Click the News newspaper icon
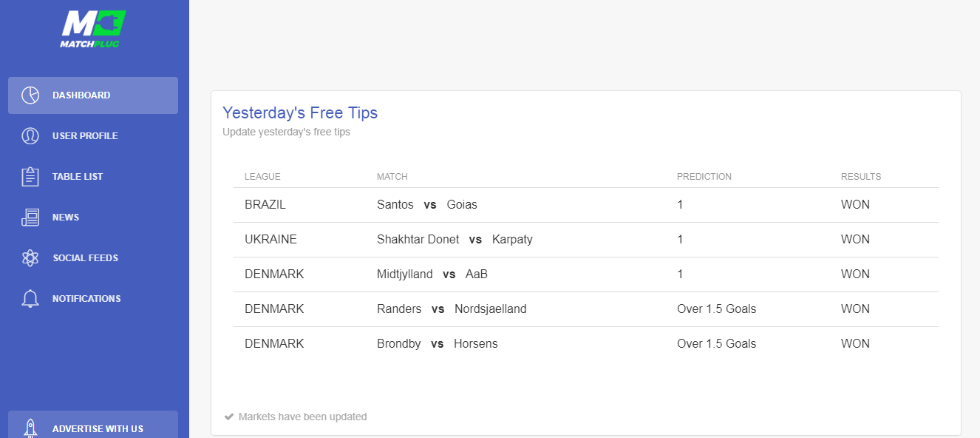The image size is (980, 438). 30,218
